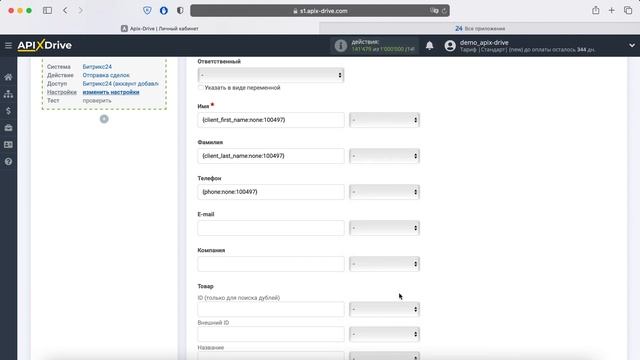Open the briefcase icon in sidebar
The image size is (640, 360).
tap(8, 128)
